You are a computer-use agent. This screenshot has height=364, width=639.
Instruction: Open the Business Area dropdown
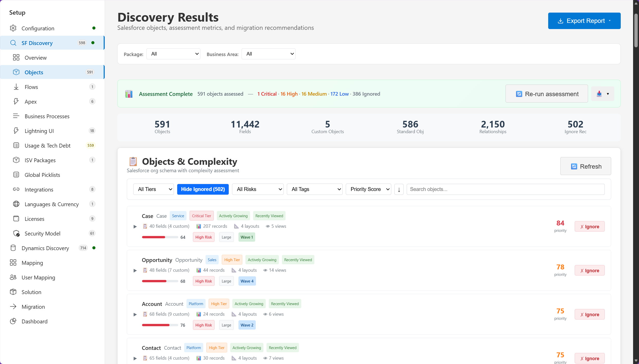pos(268,54)
